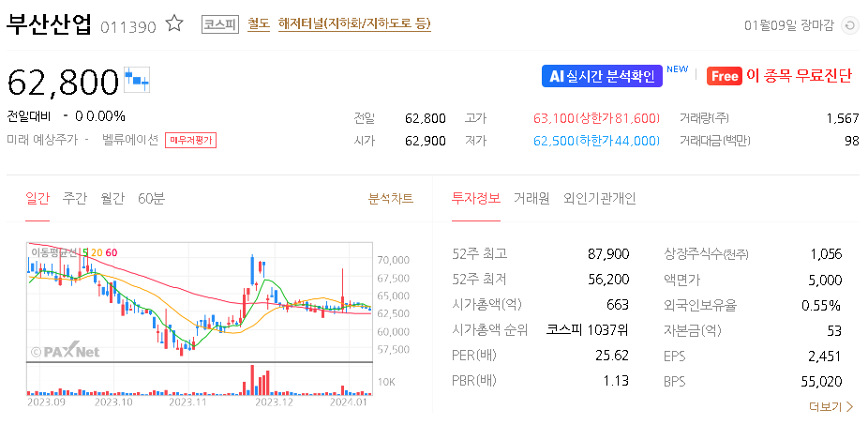This screenshot has width=868, height=425.
Task: Expand more info via 더보기 link
Action: (831, 407)
